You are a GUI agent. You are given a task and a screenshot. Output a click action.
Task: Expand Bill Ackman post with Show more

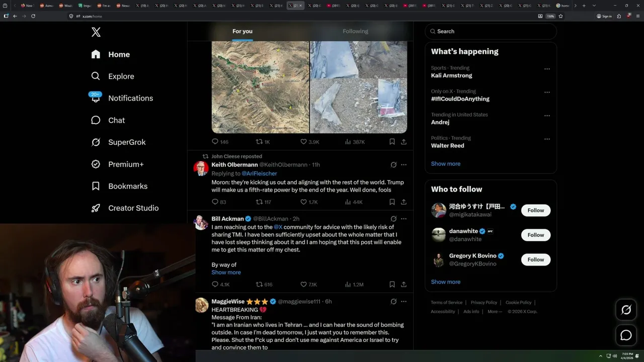point(226,272)
